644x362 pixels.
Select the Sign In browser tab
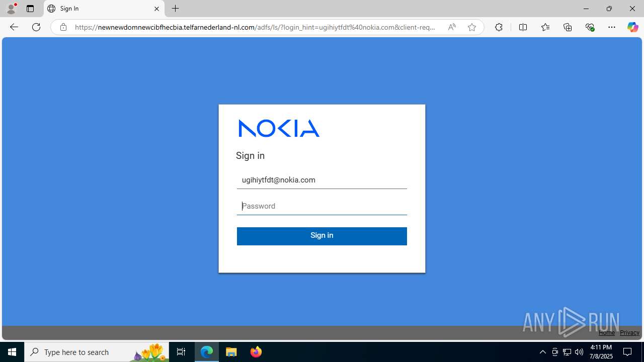click(x=104, y=9)
